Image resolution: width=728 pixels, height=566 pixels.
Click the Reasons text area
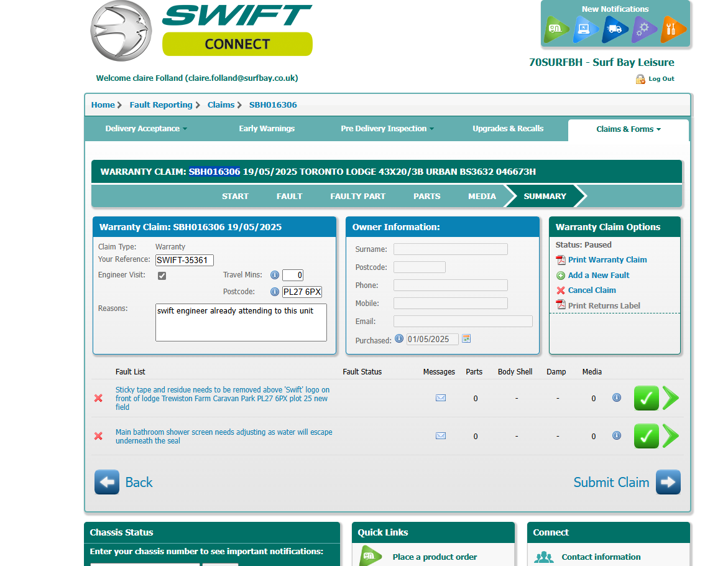[241, 323]
